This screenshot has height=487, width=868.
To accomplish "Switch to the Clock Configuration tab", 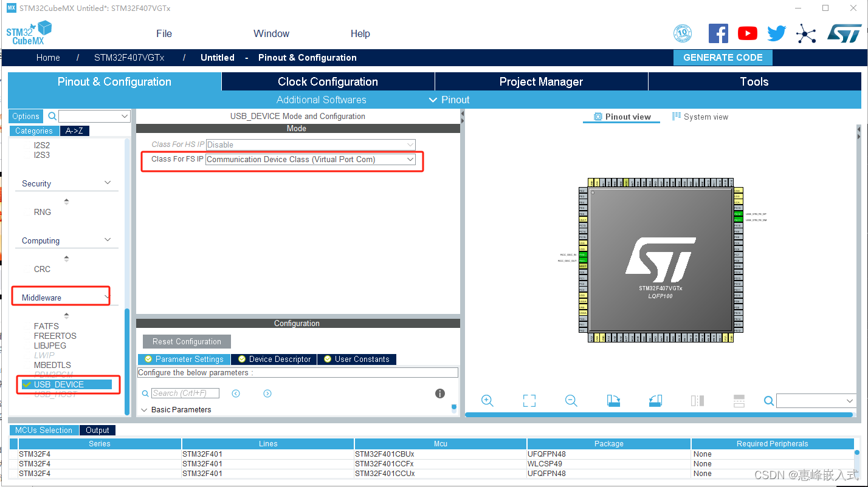I will (327, 81).
